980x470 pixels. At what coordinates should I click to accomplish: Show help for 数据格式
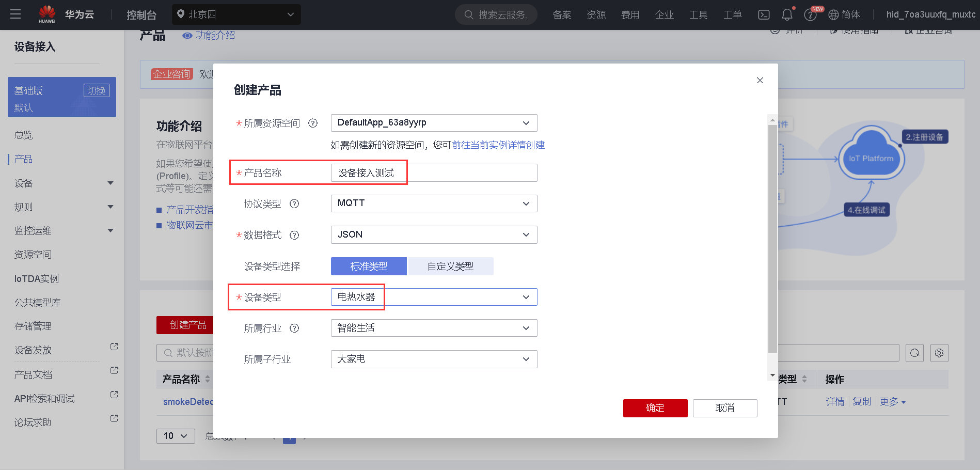pyautogui.click(x=294, y=235)
